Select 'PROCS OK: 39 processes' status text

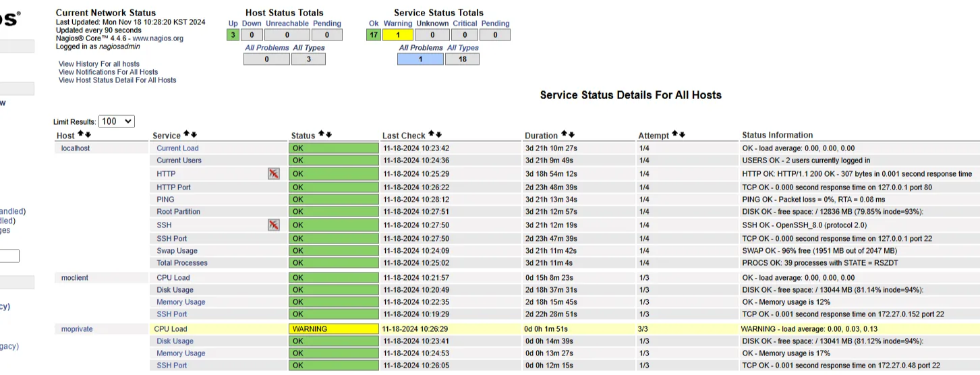pyautogui.click(x=820, y=263)
